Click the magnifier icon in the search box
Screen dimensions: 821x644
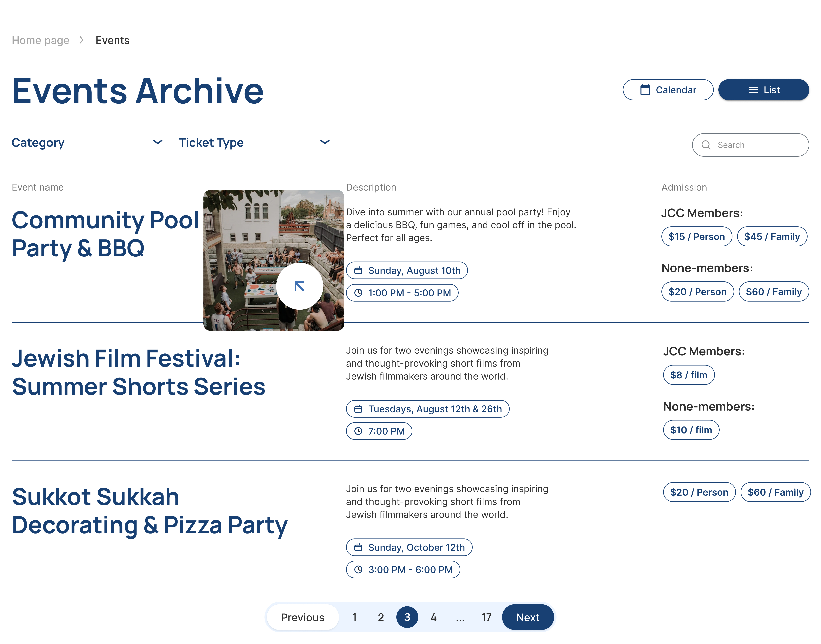[x=706, y=145]
